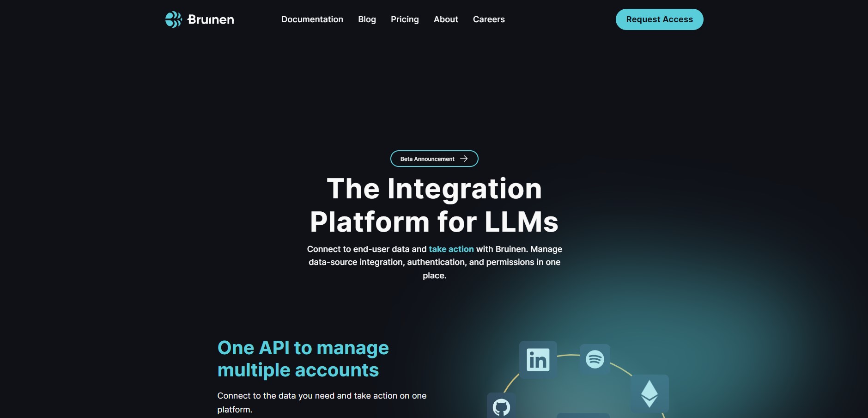Click the Bruinen wordmark text
868x418 pixels.
(211, 19)
